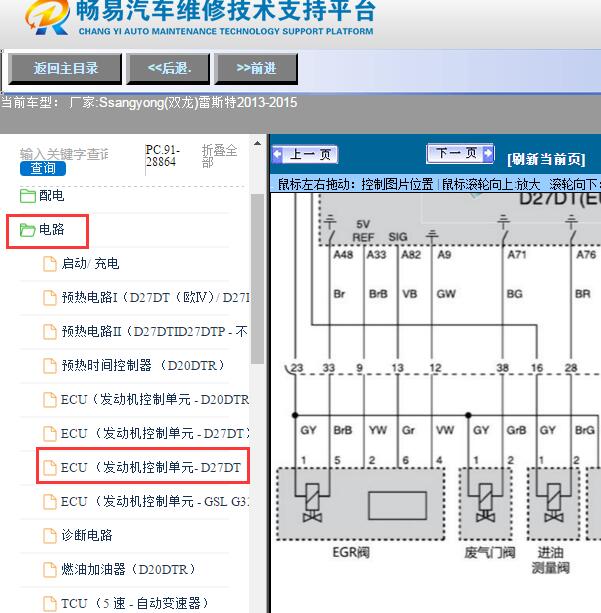Go forward with the >>前进 button
The height and width of the screenshot is (613, 601).
[x=256, y=69]
